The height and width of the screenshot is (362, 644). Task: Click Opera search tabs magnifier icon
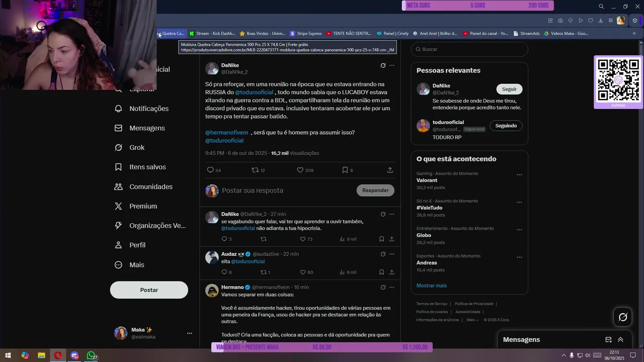tap(601, 7)
